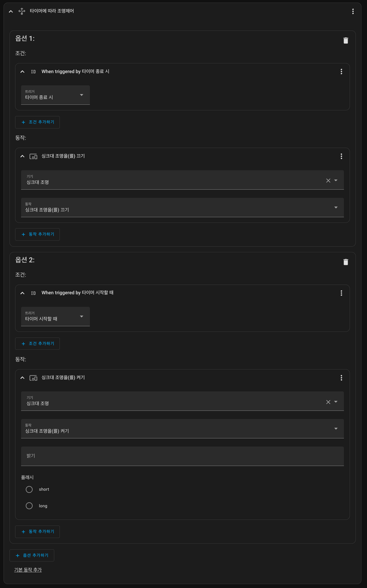Open overflow menu for 타이머에 따라 조명제어
This screenshot has height=588, width=367.
point(353,11)
